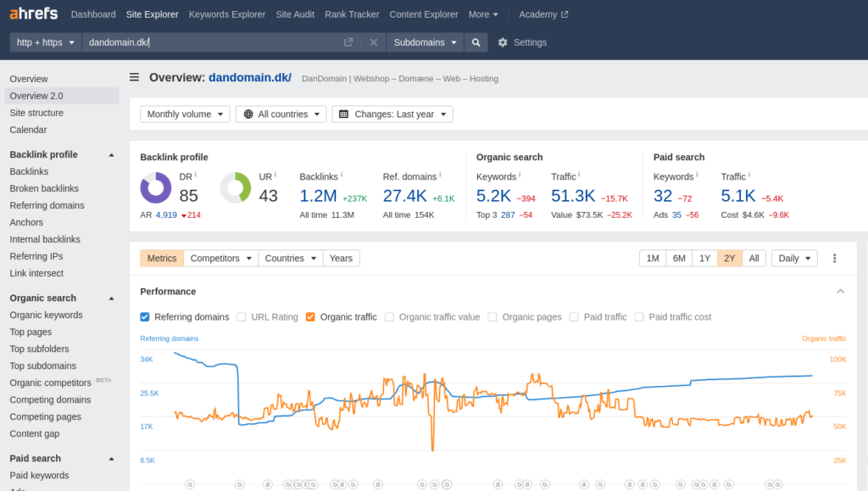Open Keywords Explorer in the top navigation
868x491 pixels.
(x=226, y=14)
